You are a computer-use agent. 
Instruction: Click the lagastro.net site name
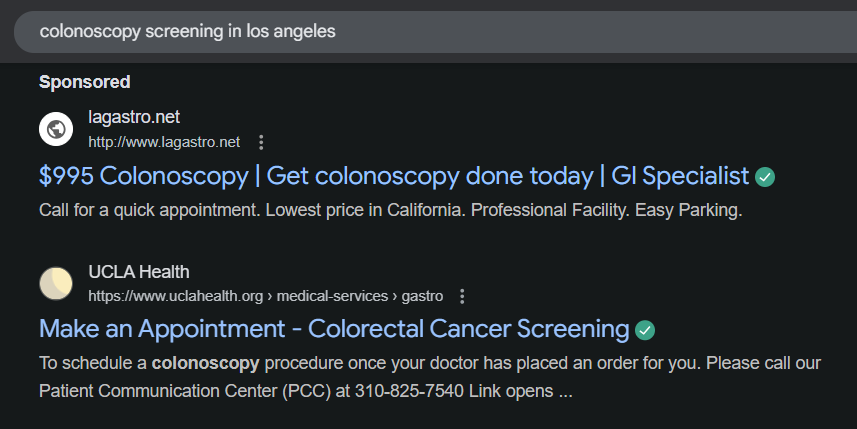pyautogui.click(x=134, y=117)
